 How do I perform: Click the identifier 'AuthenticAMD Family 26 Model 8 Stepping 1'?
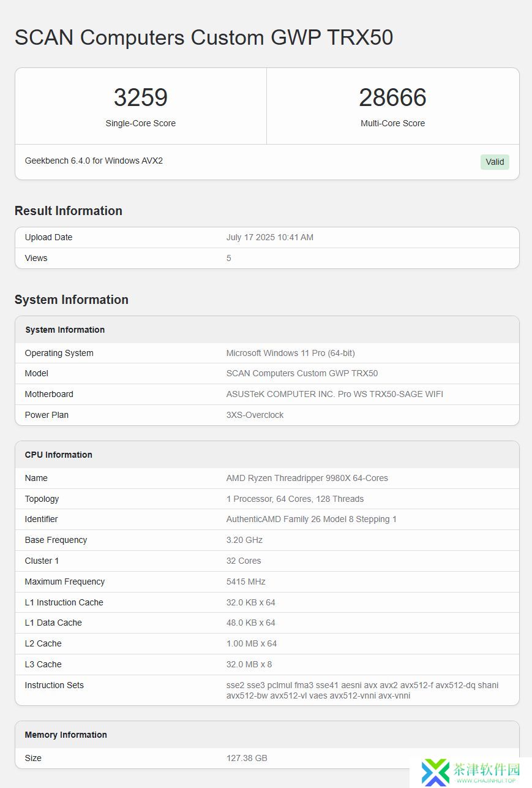(312, 519)
